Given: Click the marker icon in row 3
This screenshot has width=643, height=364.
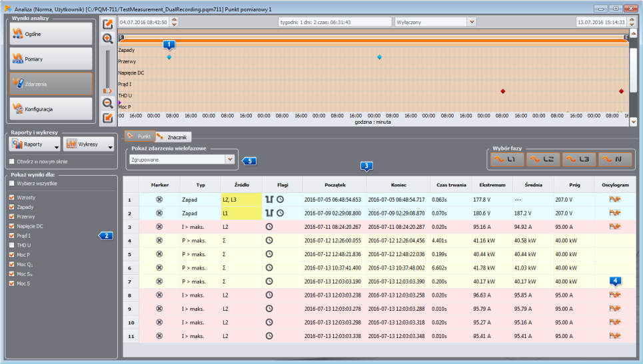Looking at the screenshot, I should [x=159, y=227].
